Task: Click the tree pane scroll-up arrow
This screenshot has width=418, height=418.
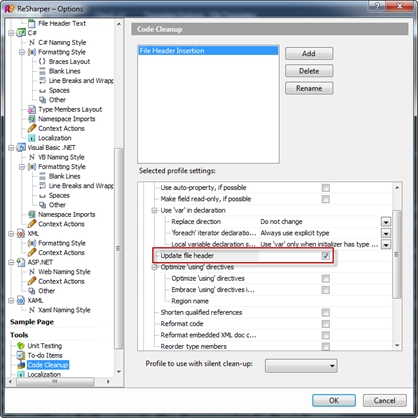Action: point(119,24)
